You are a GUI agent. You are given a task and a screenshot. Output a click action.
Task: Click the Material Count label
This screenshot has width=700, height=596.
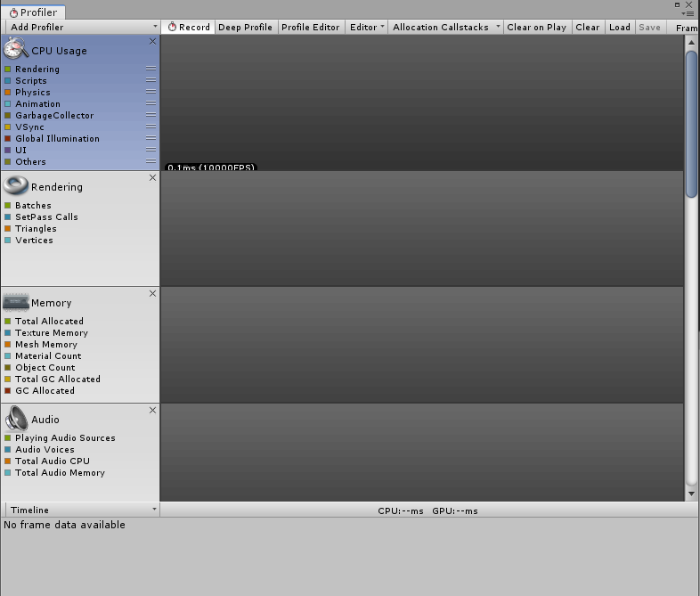(x=48, y=355)
